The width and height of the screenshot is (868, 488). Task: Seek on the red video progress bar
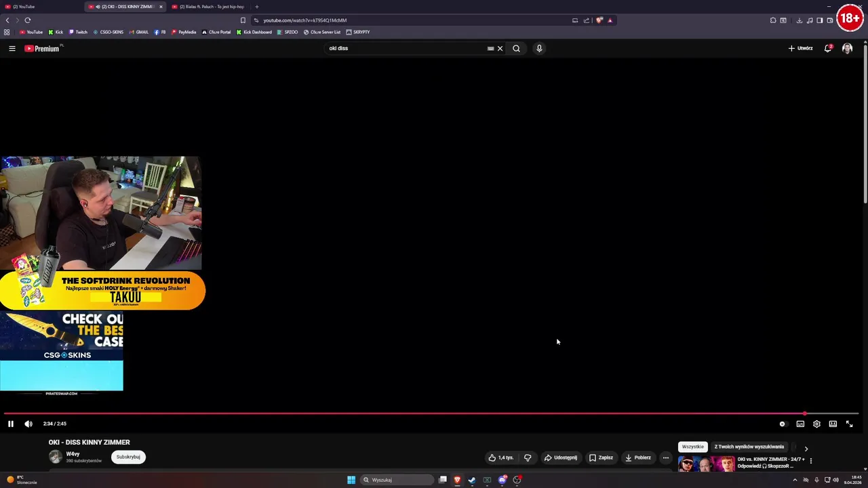(x=431, y=413)
